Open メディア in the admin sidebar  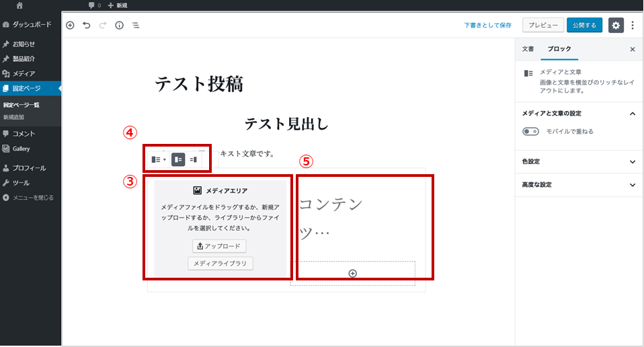click(x=24, y=73)
